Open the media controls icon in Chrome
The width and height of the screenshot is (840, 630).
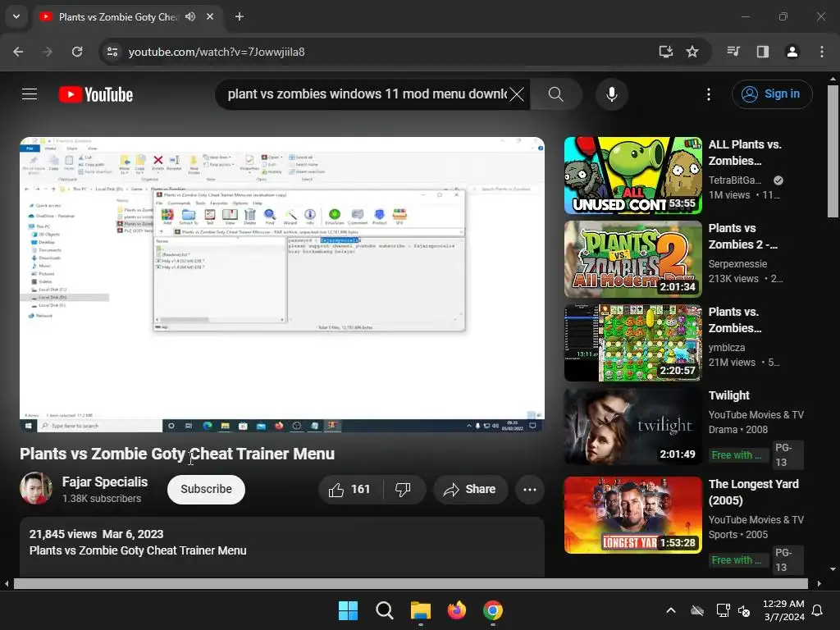click(x=733, y=52)
